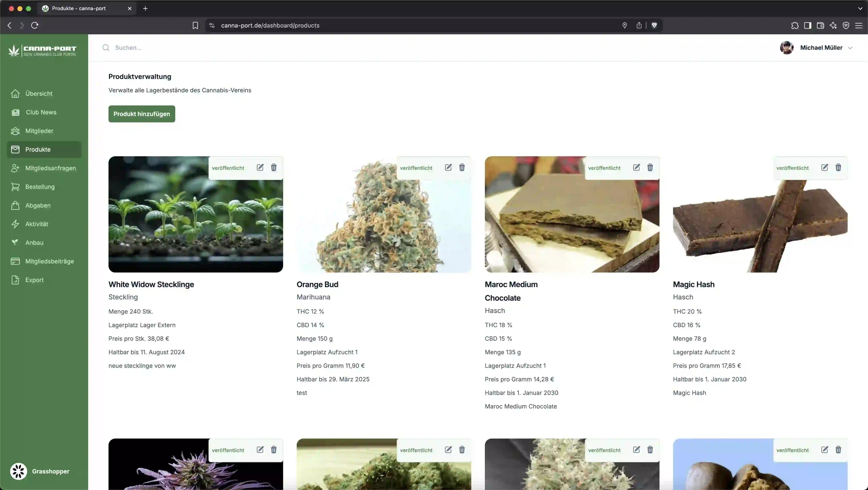Open Mitgliedsanfragen in the sidebar

coord(44,168)
